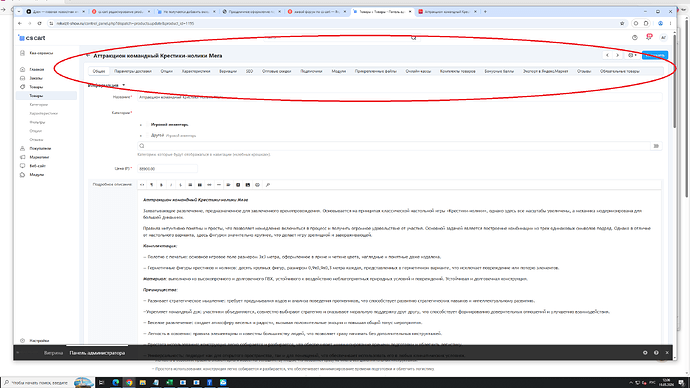Go to the previous product arrow

pyautogui.click(x=607, y=55)
